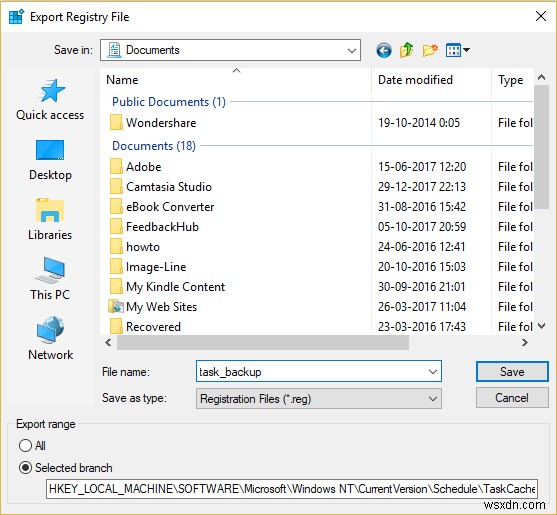
Task: Select the Image-Line folder icon
Action: click(x=116, y=266)
